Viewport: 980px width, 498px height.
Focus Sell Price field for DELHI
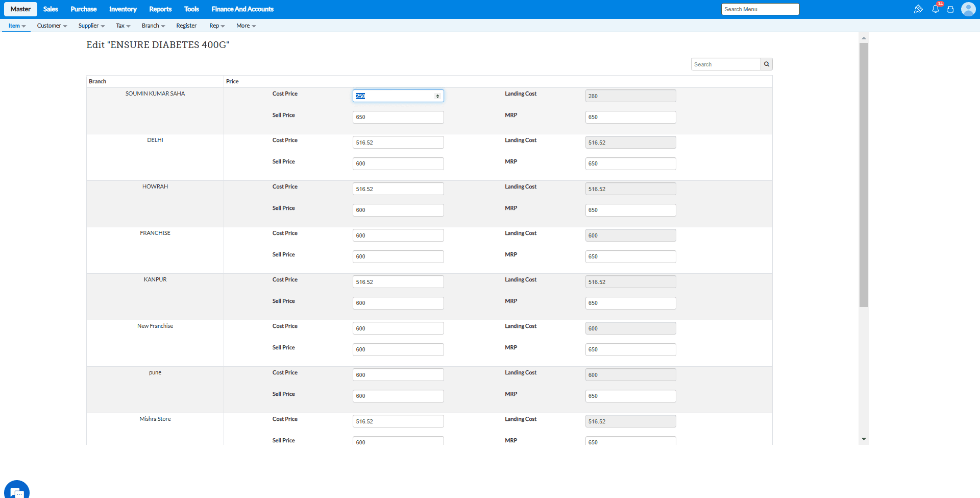pos(398,163)
